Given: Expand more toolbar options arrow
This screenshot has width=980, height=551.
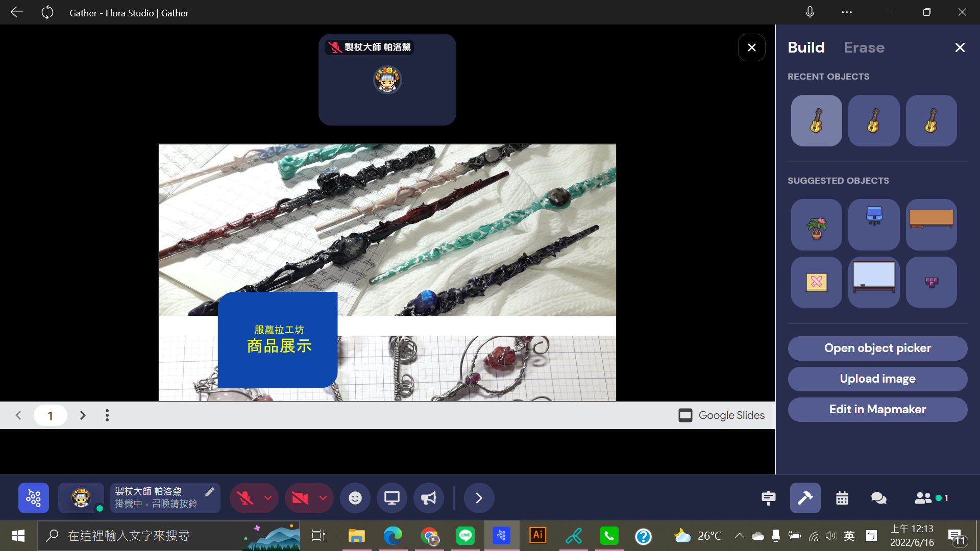Looking at the screenshot, I should click(479, 498).
